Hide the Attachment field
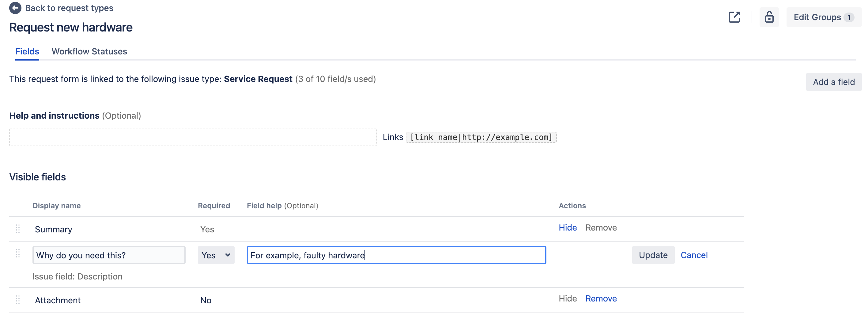The width and height of the screenshot is (868, 318). pos(568,298)
